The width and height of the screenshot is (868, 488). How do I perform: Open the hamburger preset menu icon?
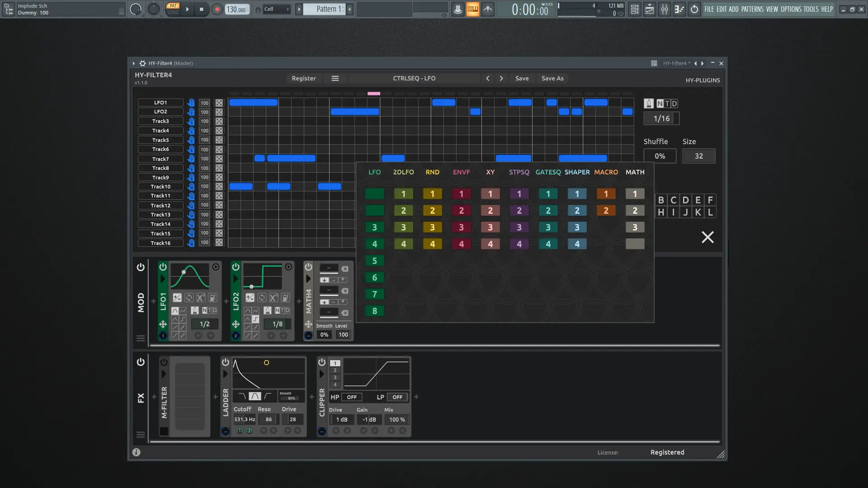335,78
